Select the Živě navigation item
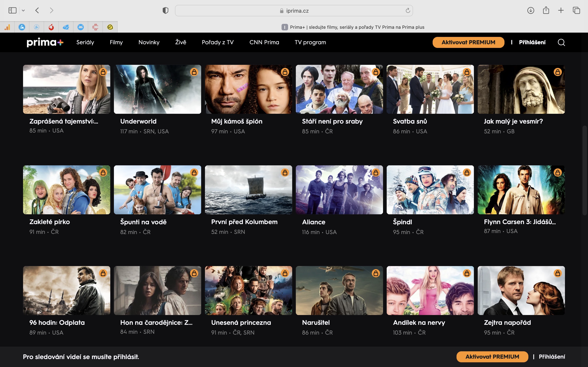Image resolution: width=588 pixels, height=367 pixels. [180, 42]
